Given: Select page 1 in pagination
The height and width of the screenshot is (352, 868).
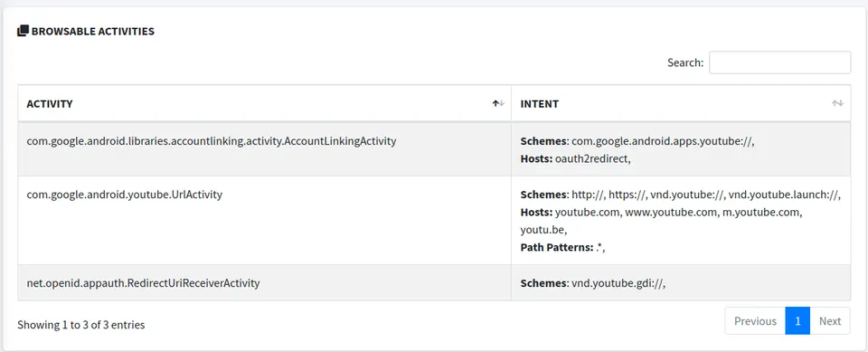Looking at the screenshot, I should [x=797, y=321].
